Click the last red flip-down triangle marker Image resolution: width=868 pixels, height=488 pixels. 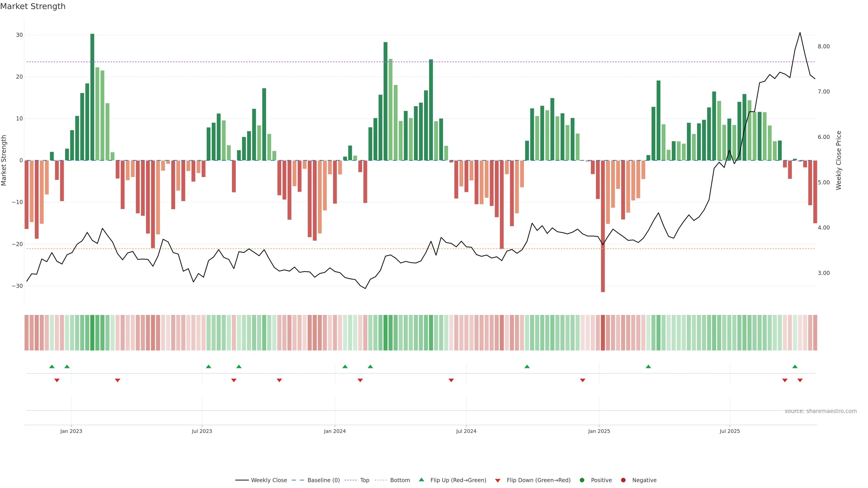coord(800,380)
